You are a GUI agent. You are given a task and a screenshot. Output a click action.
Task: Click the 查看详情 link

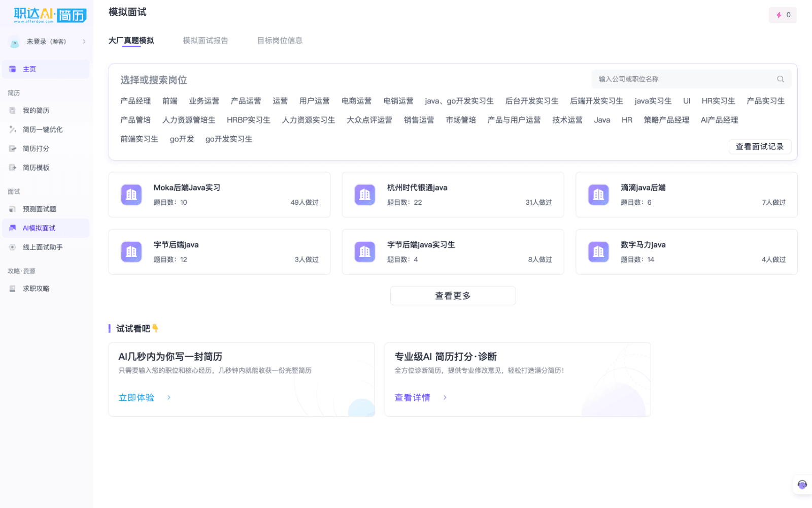point(413,398)
